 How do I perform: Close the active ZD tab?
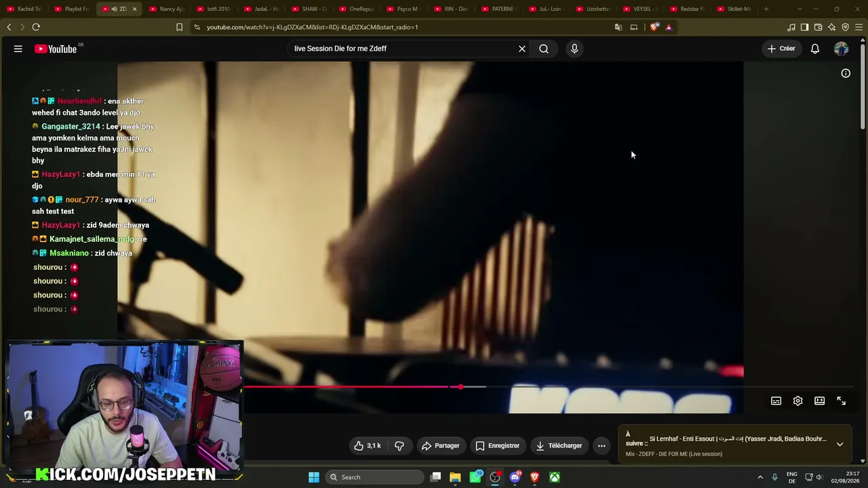pyautogui.click(x=134, y=9)
